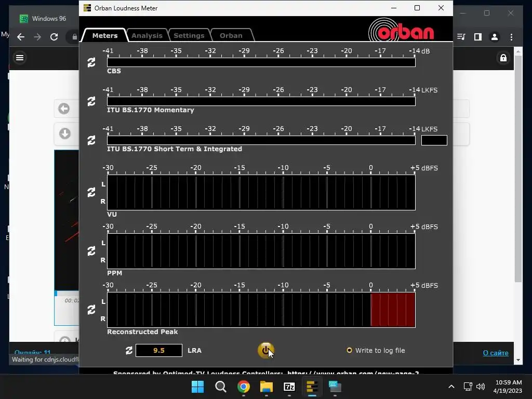Screen dimensions: 532x399
Task: Open File Explorer from the taskbar
Action: [x=267, y=387]
